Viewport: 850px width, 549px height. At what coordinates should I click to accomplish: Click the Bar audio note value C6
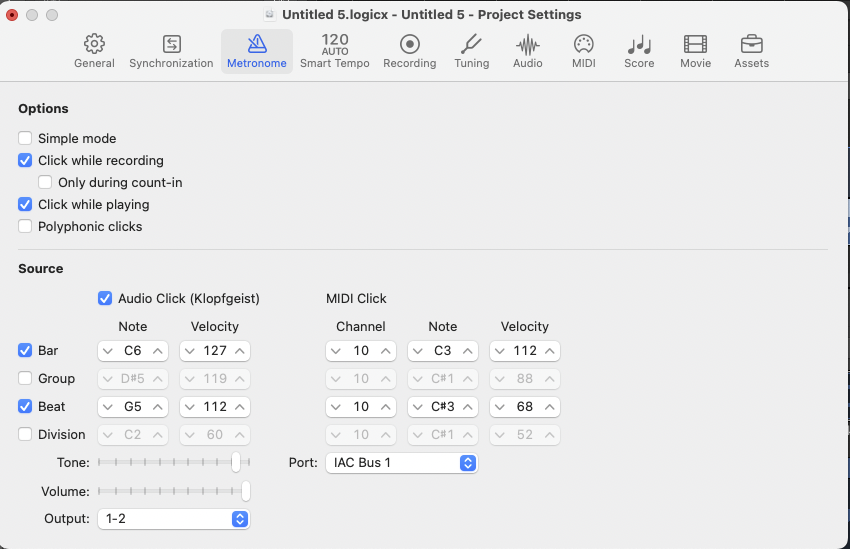tap(133, 351)
